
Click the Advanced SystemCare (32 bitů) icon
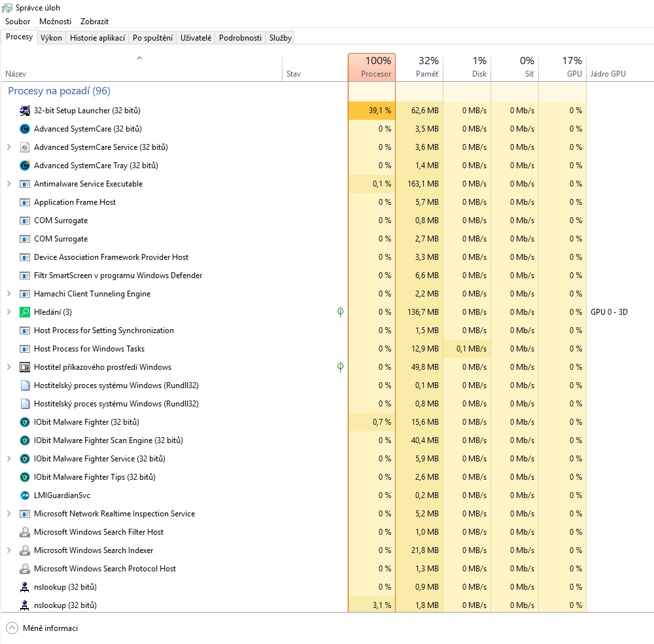25,129
